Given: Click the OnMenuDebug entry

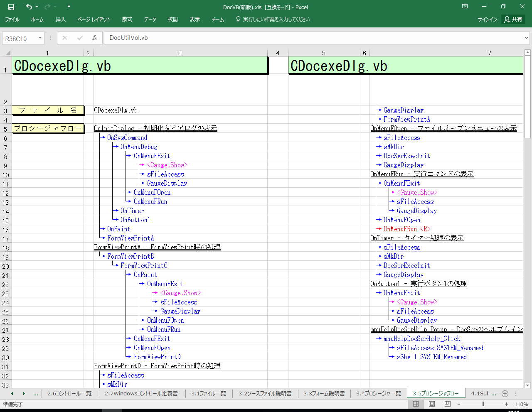Looking at the screenshot, I should click(x=139, y=147).
